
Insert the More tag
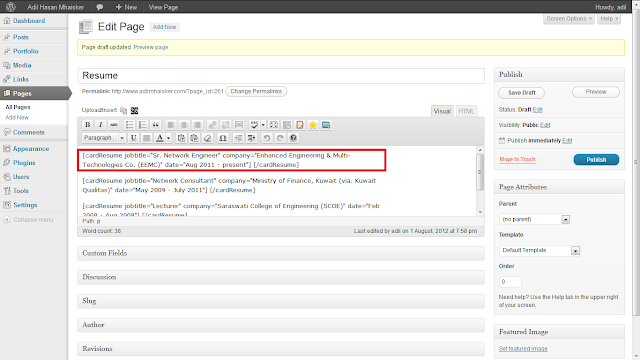point(239,125)
